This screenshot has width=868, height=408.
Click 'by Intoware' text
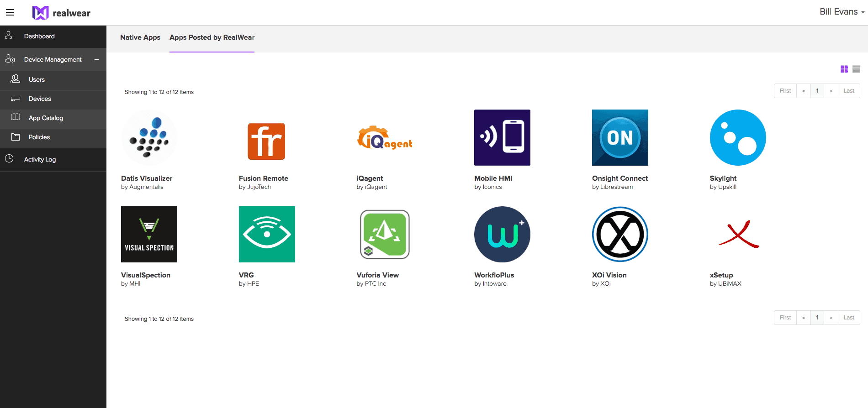(490, 284)
